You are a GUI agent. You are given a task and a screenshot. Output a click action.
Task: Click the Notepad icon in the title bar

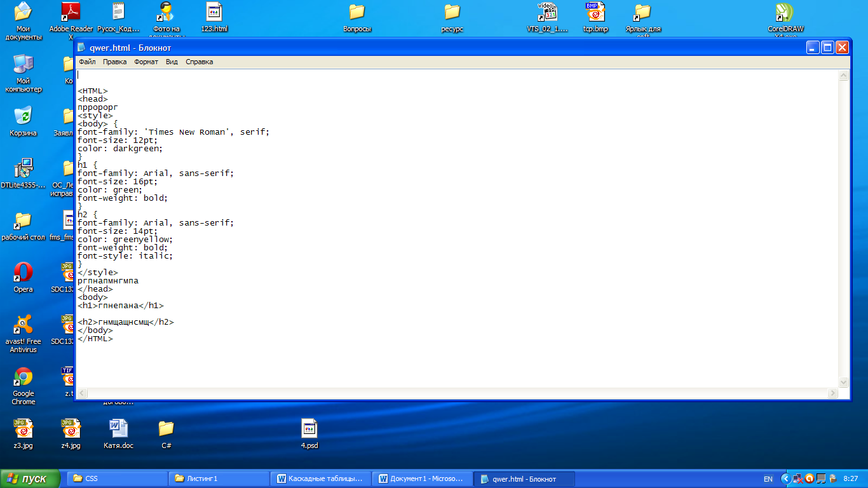81,48
